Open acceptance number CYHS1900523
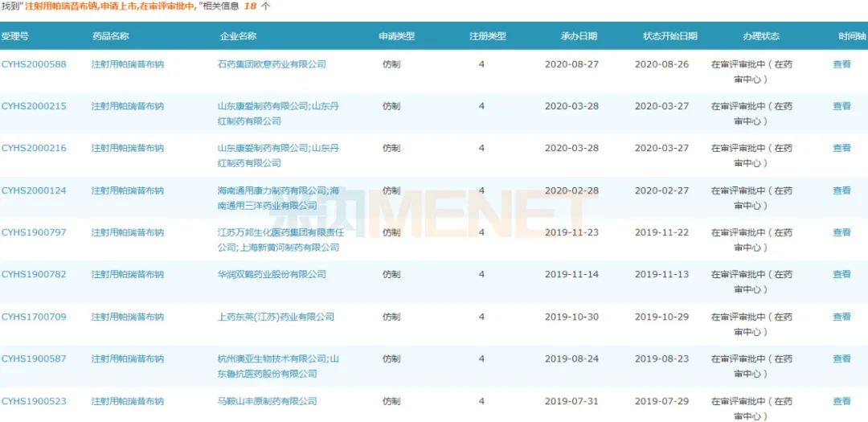Viewport: 868px width, 422px height. (x=34, y=402)
